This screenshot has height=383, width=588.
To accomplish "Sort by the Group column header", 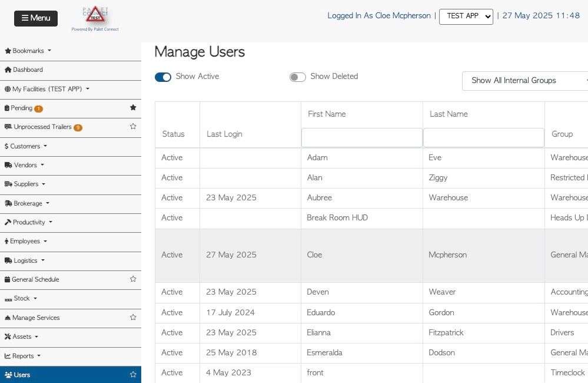I will [562, 134].
